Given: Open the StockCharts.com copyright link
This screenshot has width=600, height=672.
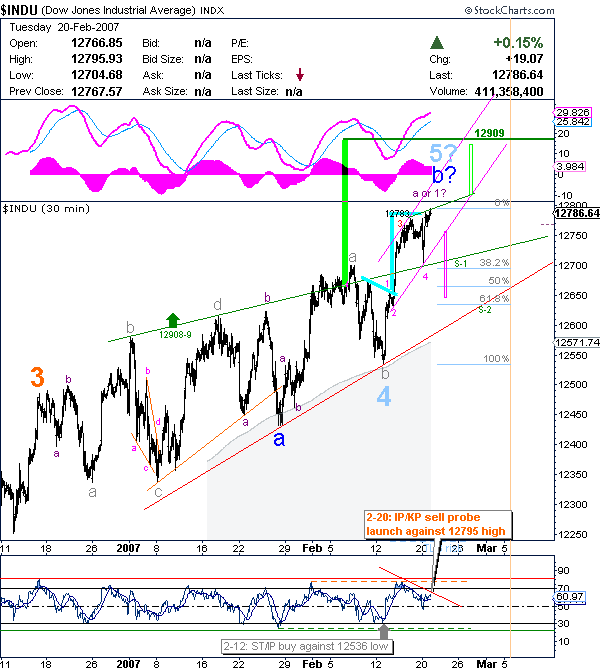Looking at the screenshot, I should click(541, 7).
